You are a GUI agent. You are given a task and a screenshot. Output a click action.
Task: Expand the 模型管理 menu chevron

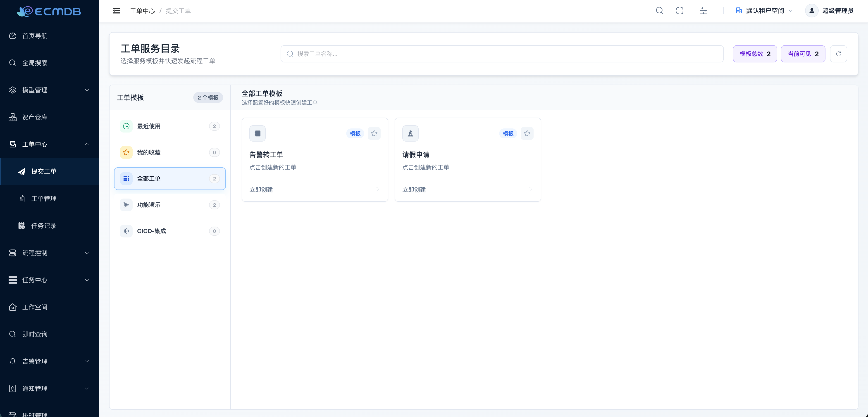(87, 90)
